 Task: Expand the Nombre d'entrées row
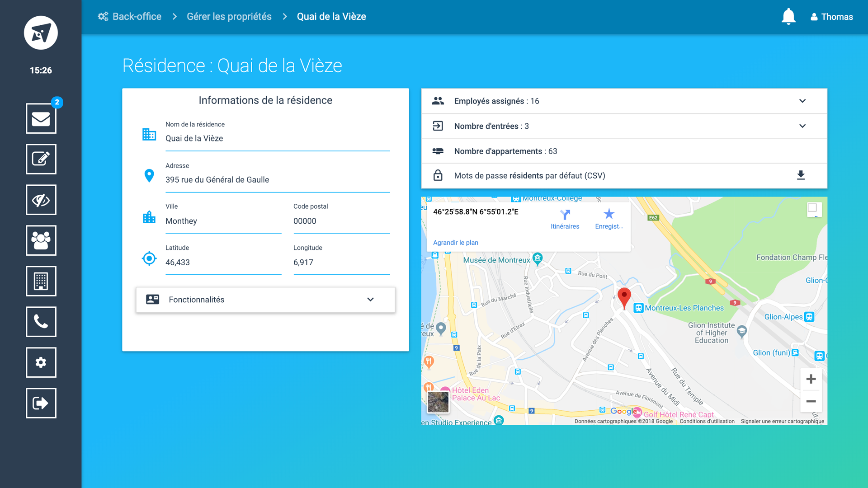[x=802, y=126]
